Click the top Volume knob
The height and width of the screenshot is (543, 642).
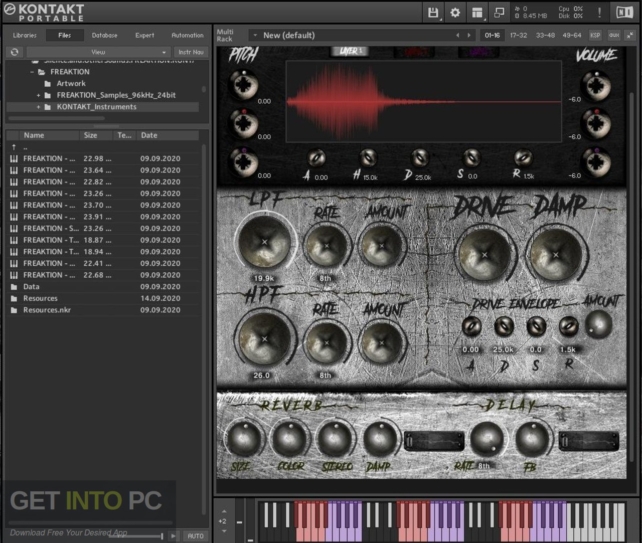coord(597,86)
